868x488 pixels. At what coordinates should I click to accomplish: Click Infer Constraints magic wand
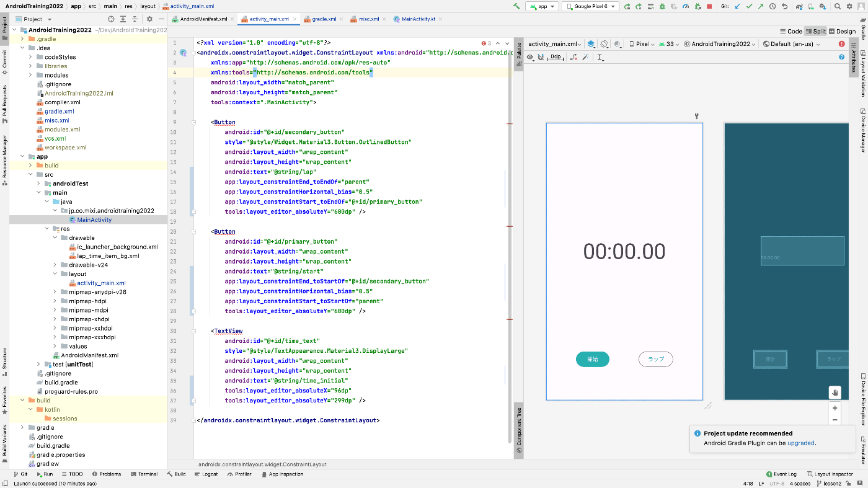(x=585, y=57)
